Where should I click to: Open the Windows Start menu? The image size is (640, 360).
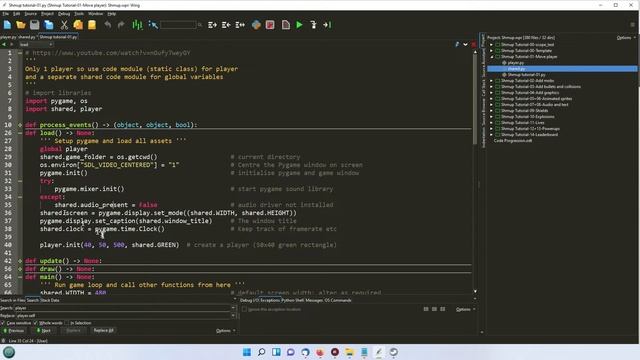[247, 352]
